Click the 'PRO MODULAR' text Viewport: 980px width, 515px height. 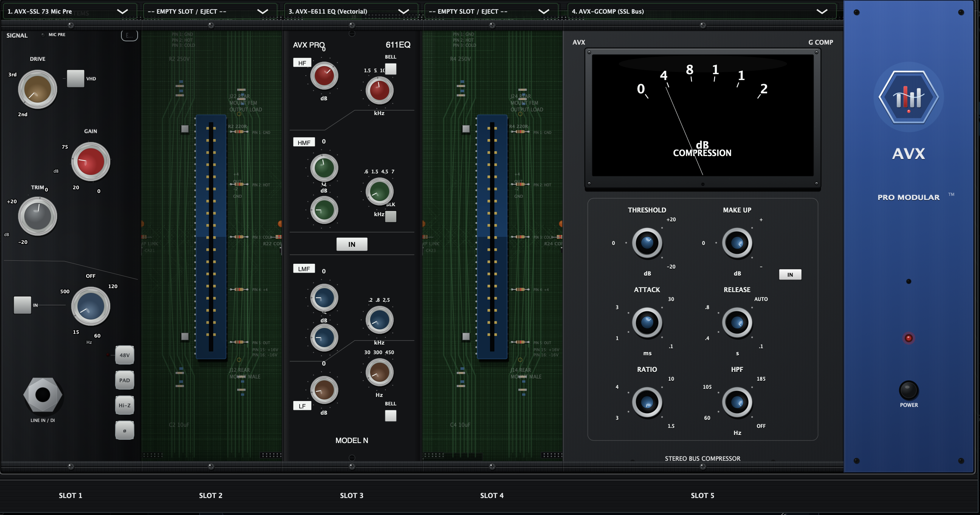908,197
